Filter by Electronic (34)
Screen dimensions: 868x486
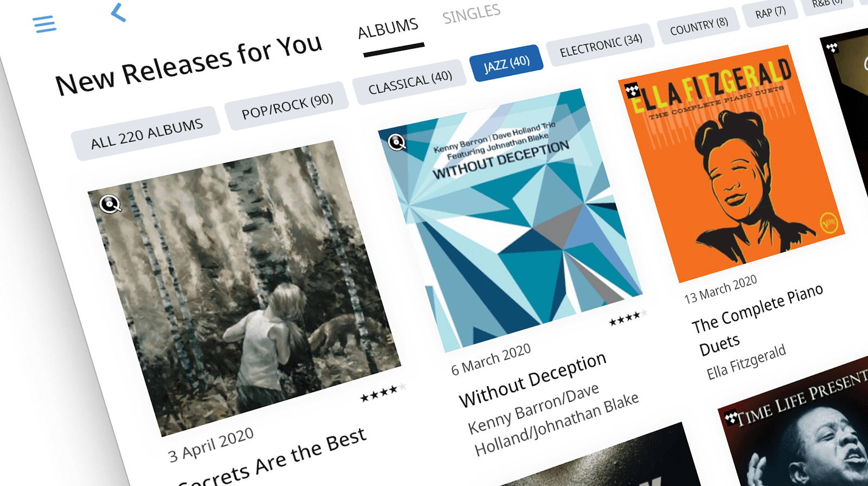pos(601,45)
